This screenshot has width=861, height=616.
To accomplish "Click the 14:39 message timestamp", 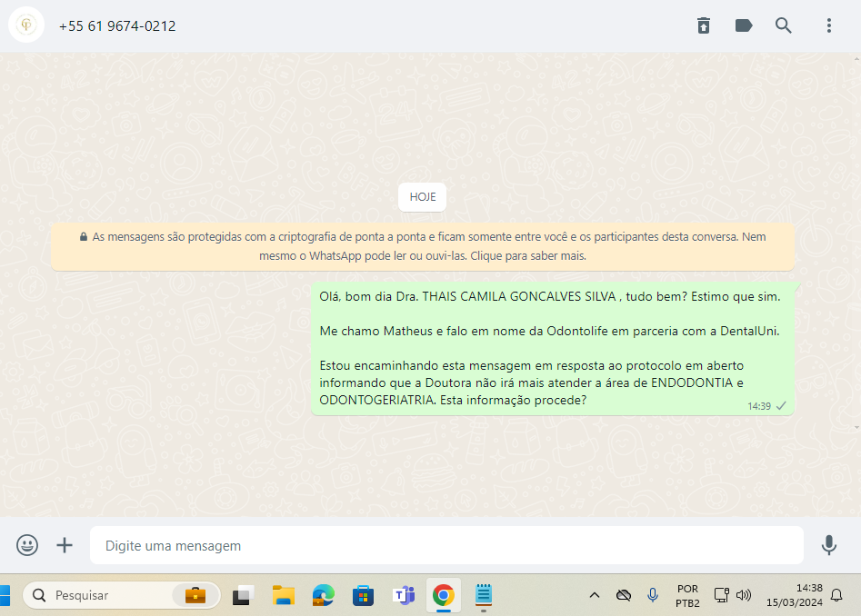I will 759,406.
